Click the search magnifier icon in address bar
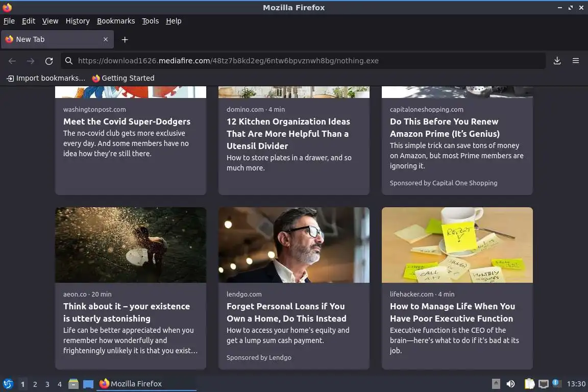 [68, 61]
